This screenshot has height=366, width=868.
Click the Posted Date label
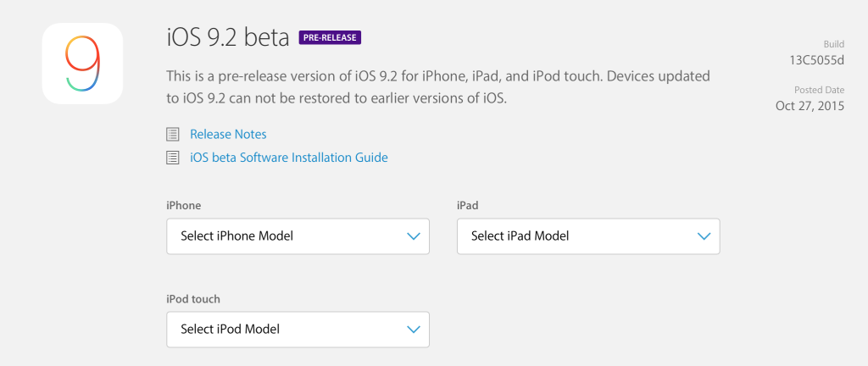[819, 90]
